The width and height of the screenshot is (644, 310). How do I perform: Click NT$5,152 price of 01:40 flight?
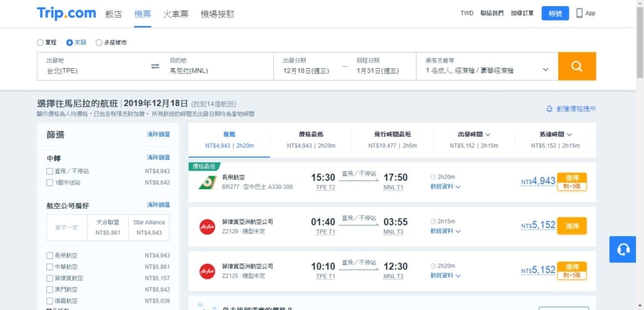(x=538, y=226)
